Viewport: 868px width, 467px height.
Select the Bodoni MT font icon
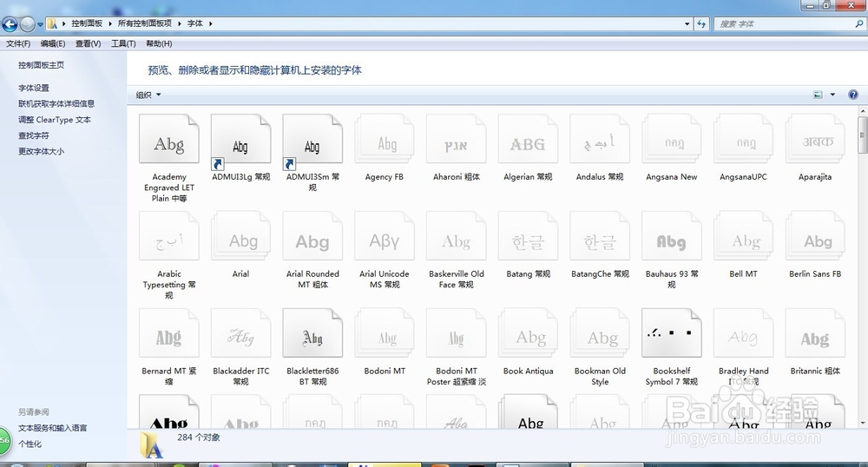pos(385,333)
